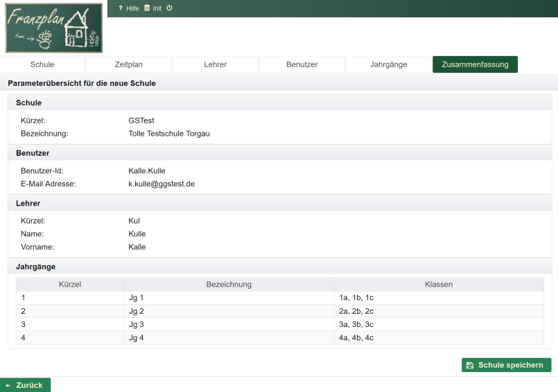
Task: Click the Klassen column header
Action: [439, 284]
